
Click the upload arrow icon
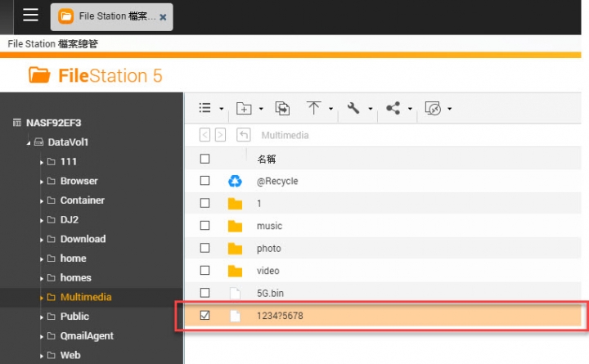coord(313,108)
